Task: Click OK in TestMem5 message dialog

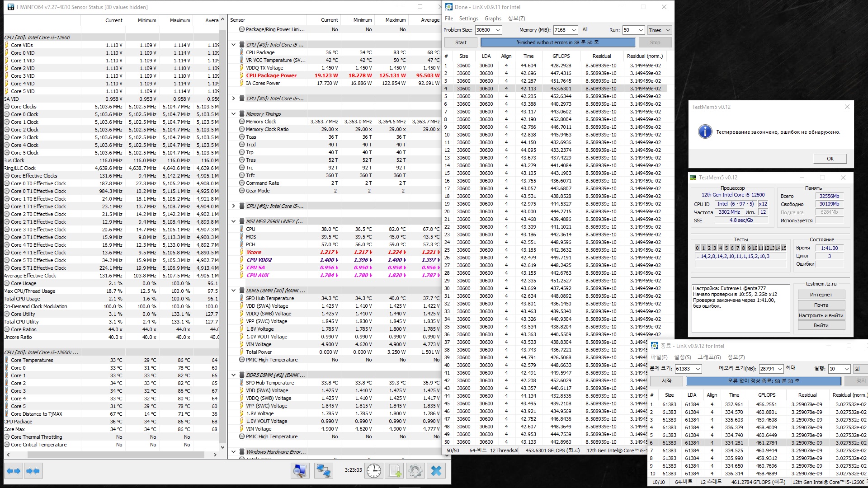Action: [830, 159]
